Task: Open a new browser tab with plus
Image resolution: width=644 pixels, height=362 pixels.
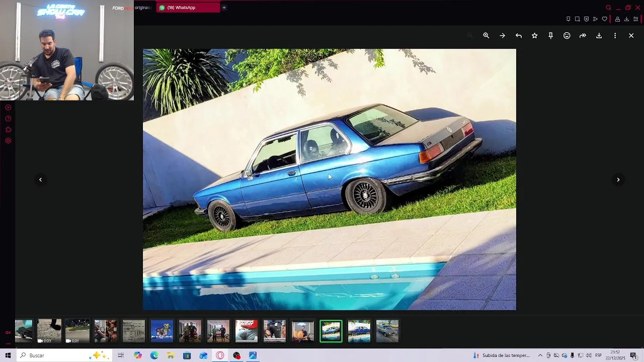Action: (224, 8)
